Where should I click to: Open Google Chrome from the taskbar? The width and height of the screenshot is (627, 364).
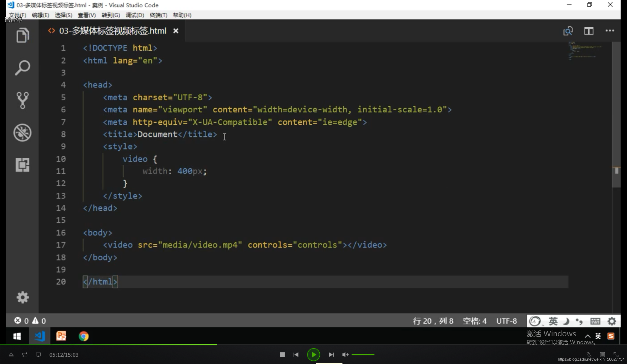tap(84, 336)
